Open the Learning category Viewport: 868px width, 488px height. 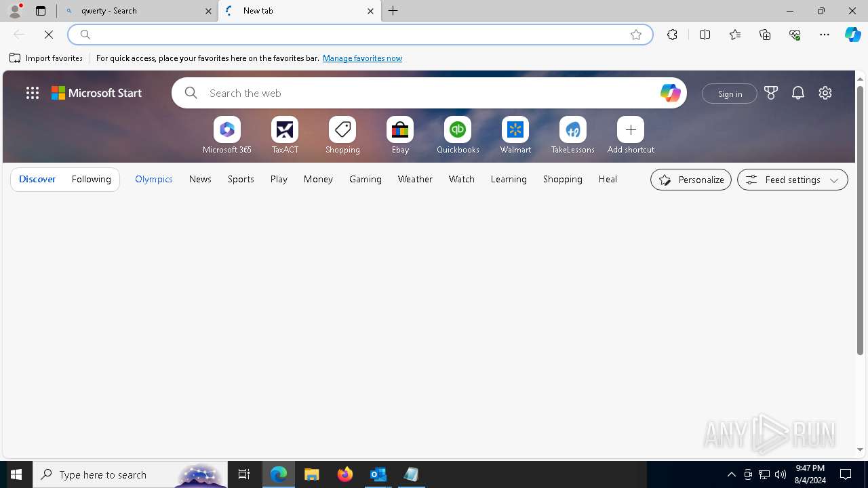pyautogui.click(x=509, y=179)
